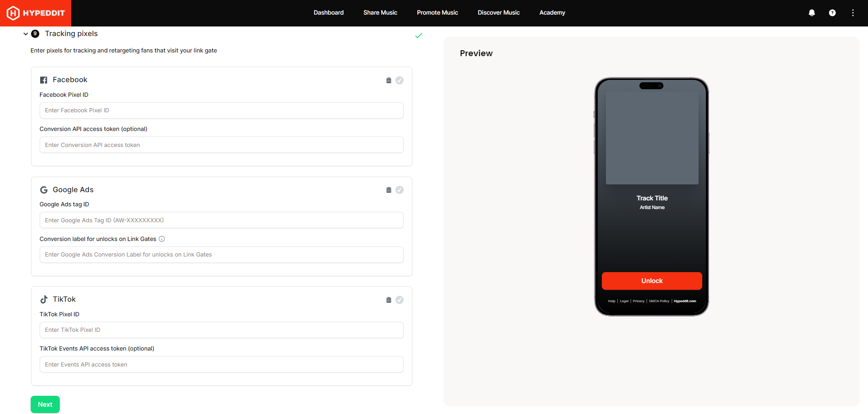Delete the Facebook pixel with trash icon
The width and height of the screenshot is (868, 414).
pos(389,80)
